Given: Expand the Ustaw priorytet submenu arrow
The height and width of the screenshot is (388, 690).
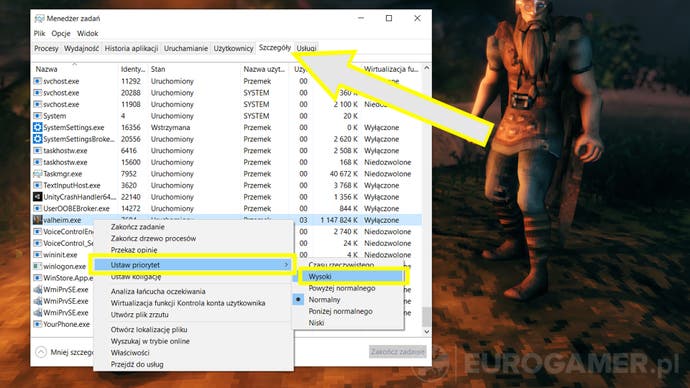Looking at the screenshot, I should tap(286, 265).
